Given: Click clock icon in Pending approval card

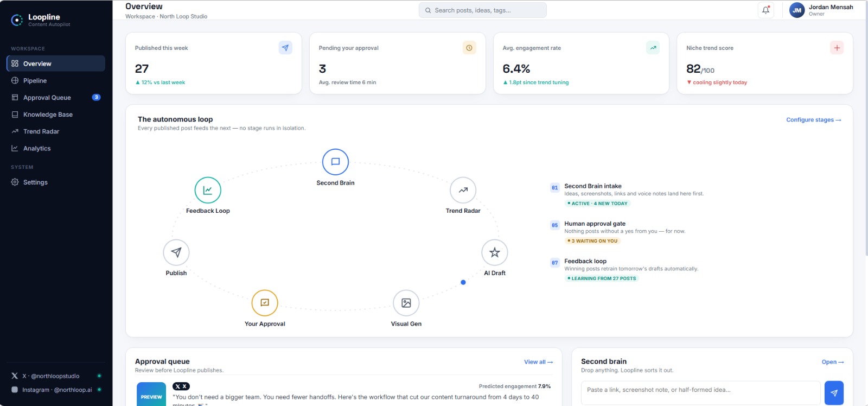Looking at the screenshot, I should pyautogui.click(x=469, y=48).
